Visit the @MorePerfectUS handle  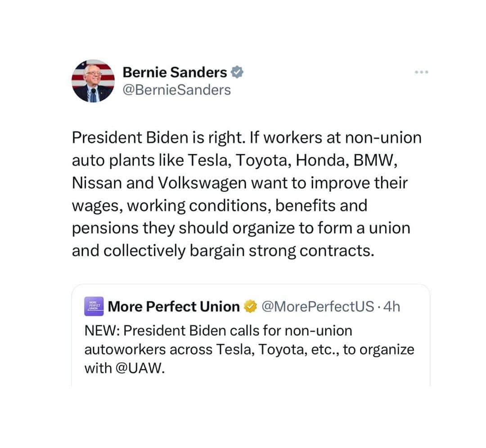tap(318, 306)
